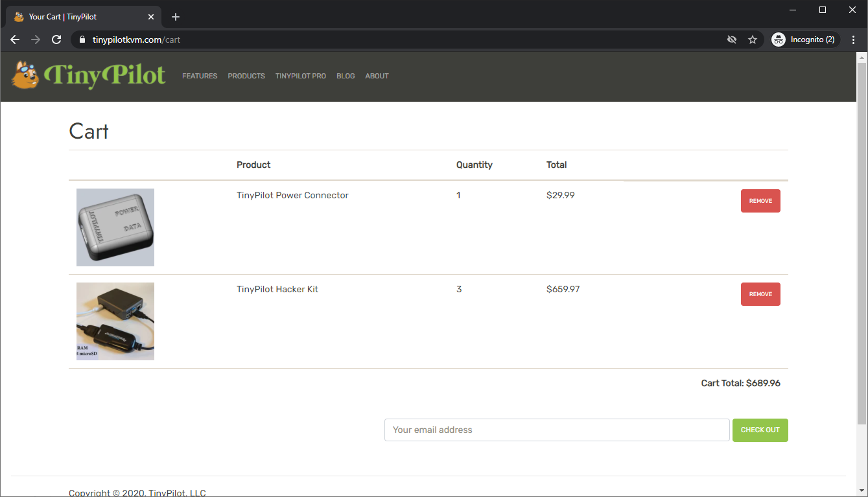Open the BLOG menu item

pos(346,76)
